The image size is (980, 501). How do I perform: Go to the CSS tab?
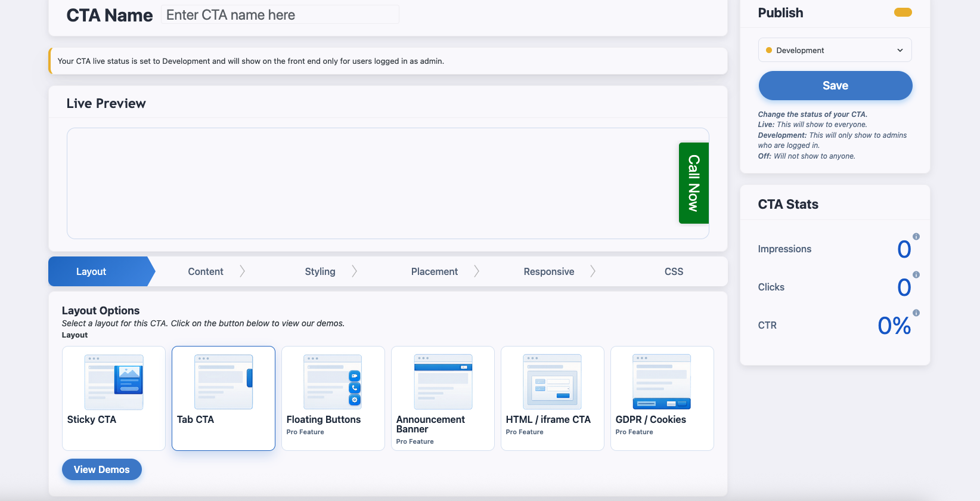[x=674, y=271]
